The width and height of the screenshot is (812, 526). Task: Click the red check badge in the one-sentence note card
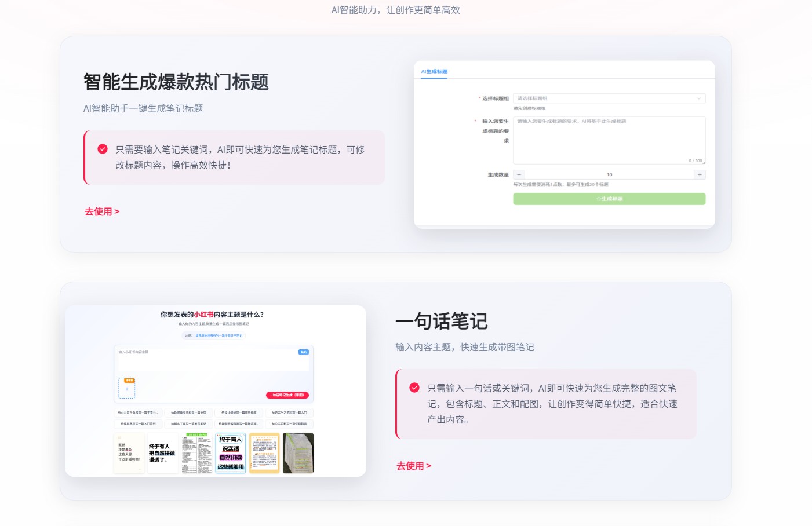[x=414, y=388]
